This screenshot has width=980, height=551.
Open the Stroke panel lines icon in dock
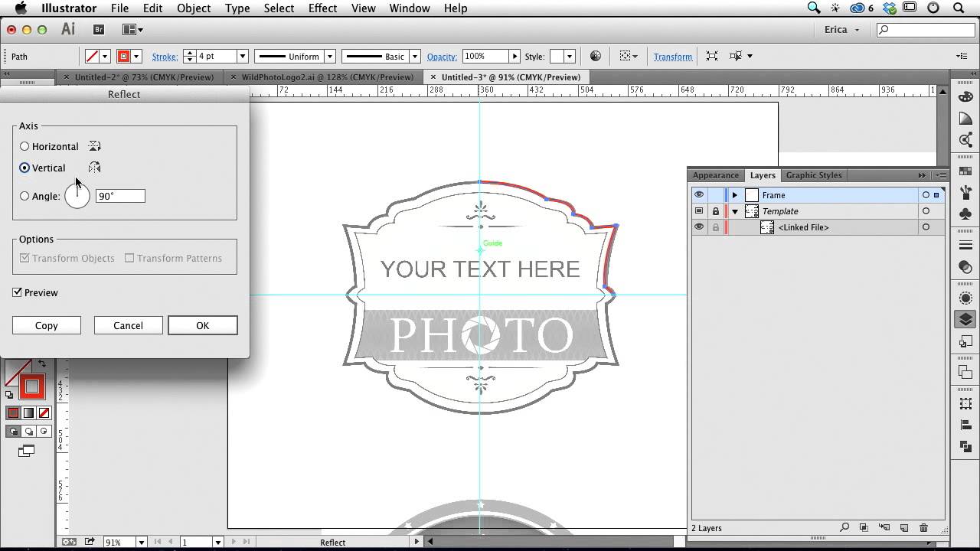(965, 246)
